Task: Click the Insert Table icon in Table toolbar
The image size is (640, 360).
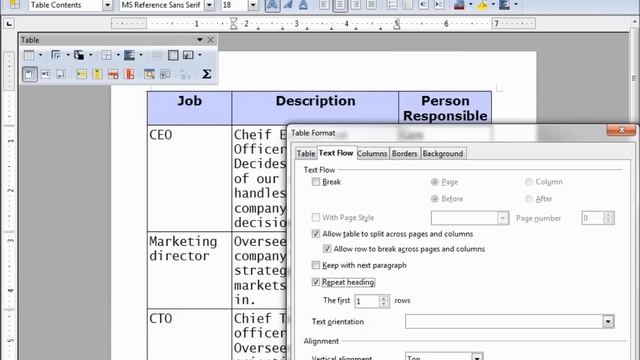Action: 29,55
